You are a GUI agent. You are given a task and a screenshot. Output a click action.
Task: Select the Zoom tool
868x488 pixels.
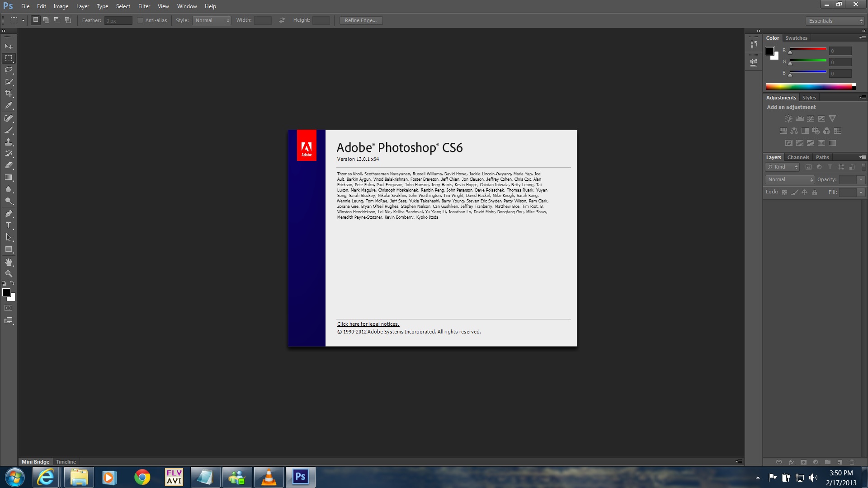coord(9,273)
